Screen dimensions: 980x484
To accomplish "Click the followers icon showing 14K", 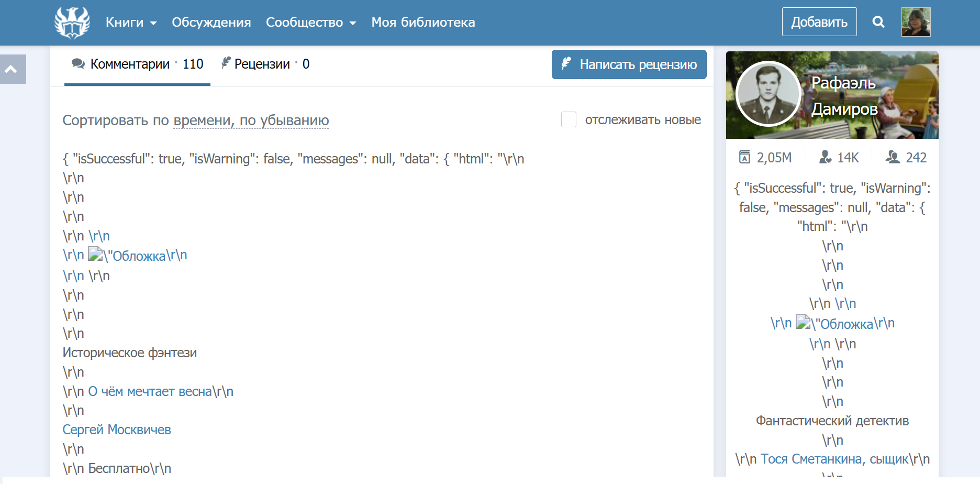I will [x=826, y=157].
